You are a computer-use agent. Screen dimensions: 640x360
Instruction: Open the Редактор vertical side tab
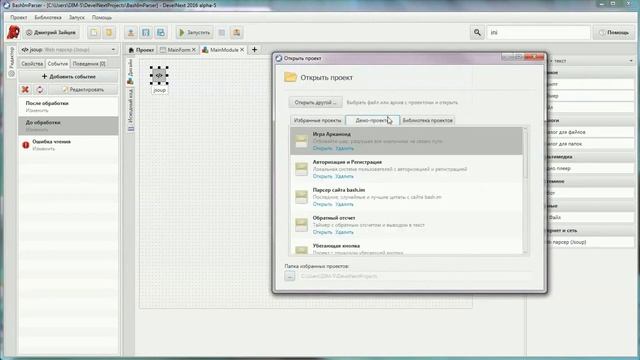pyautogui.click(x=11, y=61)
